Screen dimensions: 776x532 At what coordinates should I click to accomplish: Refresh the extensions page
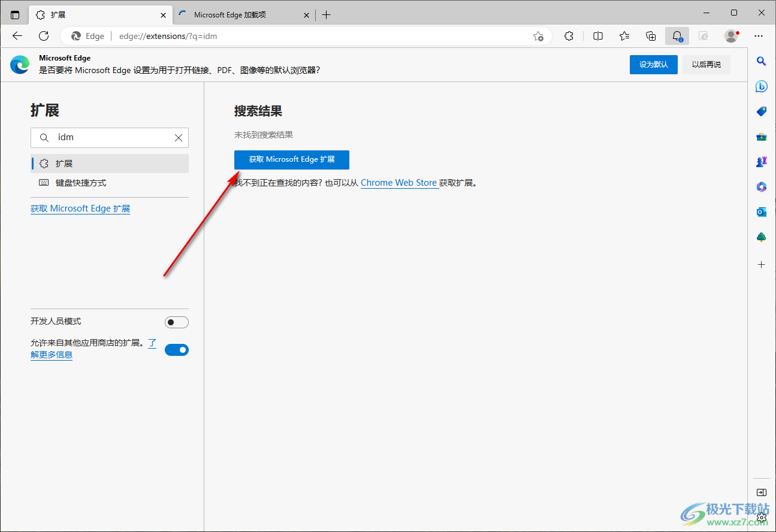click(44, 36)
